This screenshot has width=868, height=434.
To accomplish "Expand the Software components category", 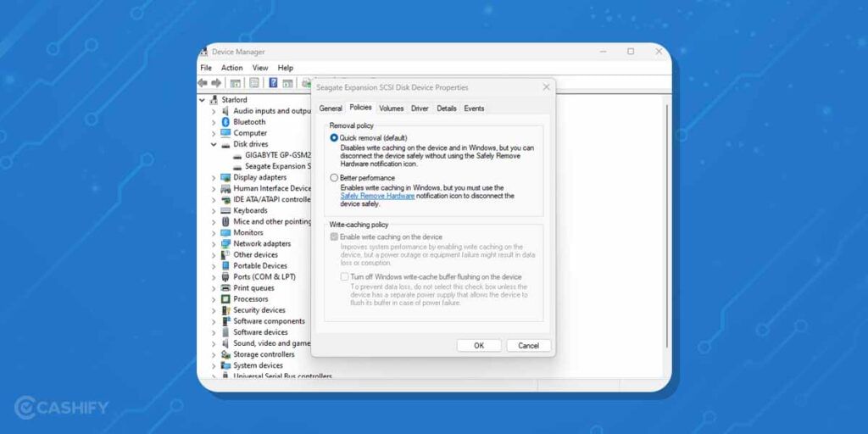I will [x=214, y=321].
